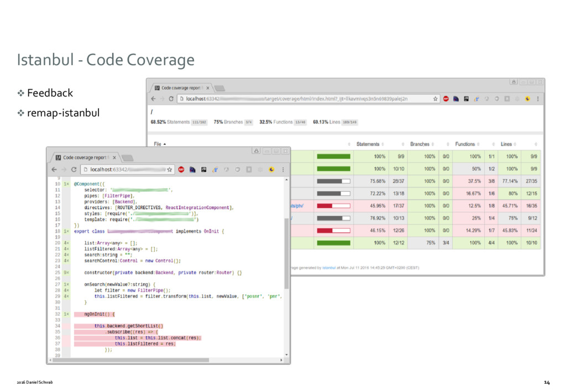Screen dimensions: 566x392
Task: Click the '11/24' lines count cell
Action: click(x=531, y=231)
